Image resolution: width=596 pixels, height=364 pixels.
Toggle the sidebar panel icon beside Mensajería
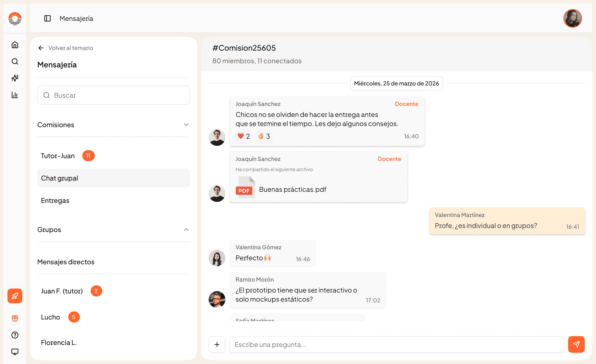pos(47,18)
